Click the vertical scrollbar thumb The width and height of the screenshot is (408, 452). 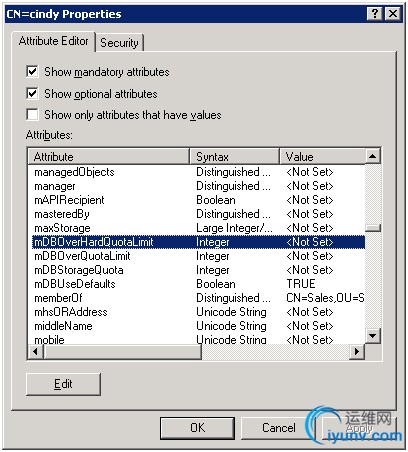(x=373, y=228)
